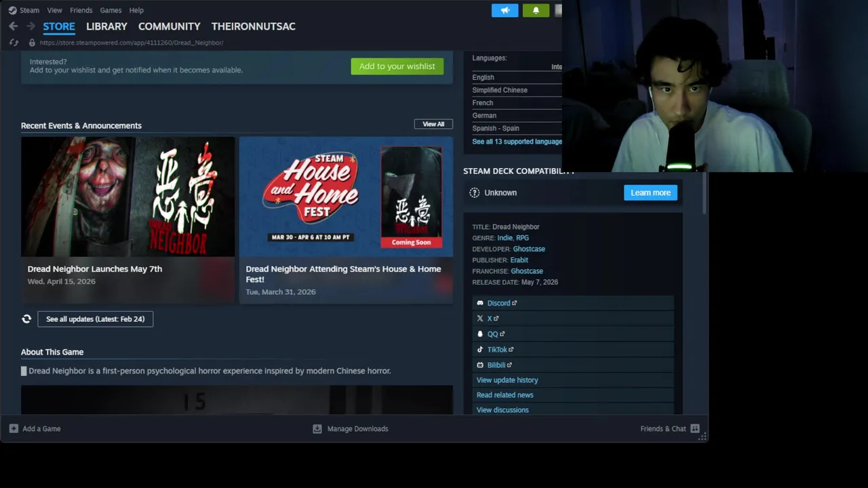
Task: Open the Ghostcase franchise link
Action: click(527, 271)
